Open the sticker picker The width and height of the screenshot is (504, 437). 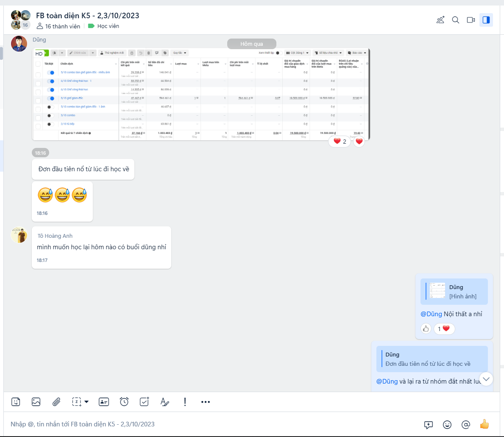(x=16, y=401)
